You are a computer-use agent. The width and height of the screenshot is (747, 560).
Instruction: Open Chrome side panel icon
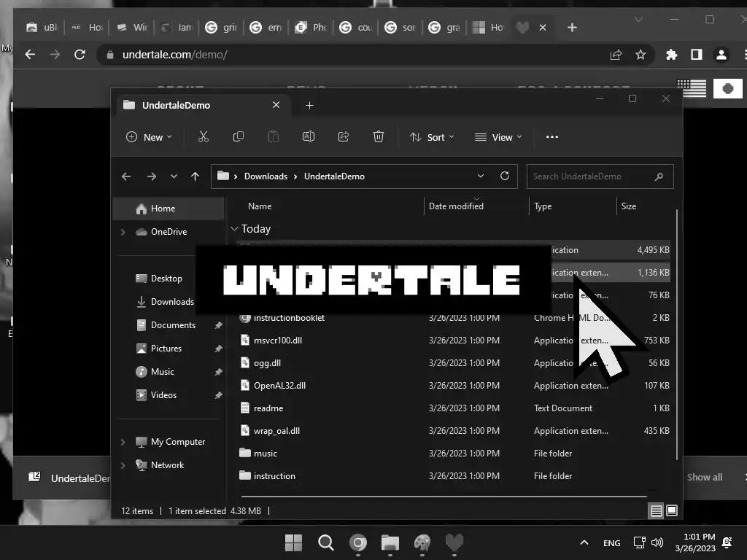pyautogui.click(x=696, y=55)
